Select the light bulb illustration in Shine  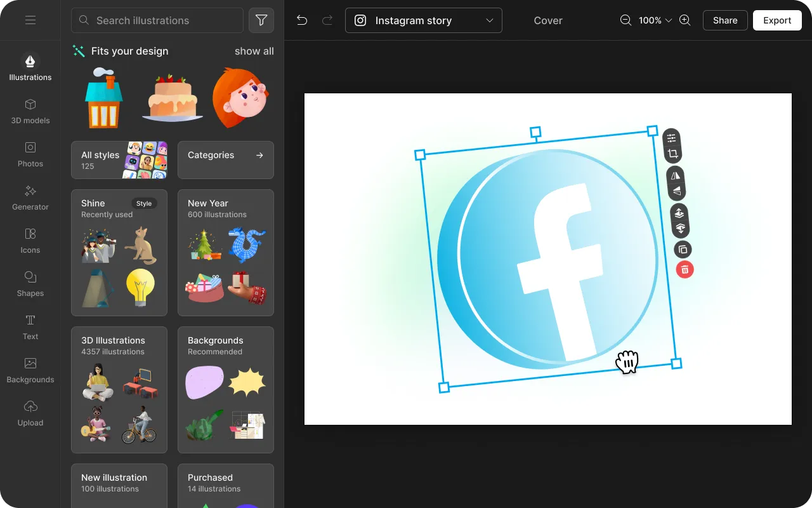click(x=141, y=288)
